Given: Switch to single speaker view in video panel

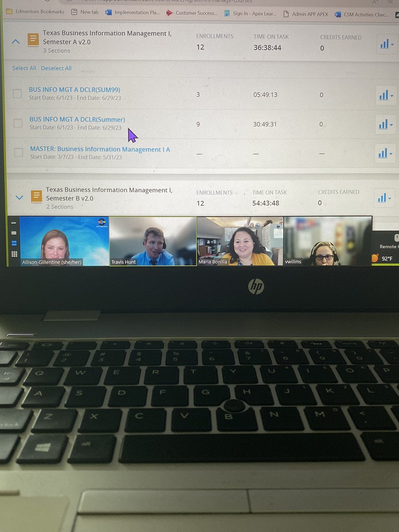Looking at the screenshot, I should [x=14, y=233].
